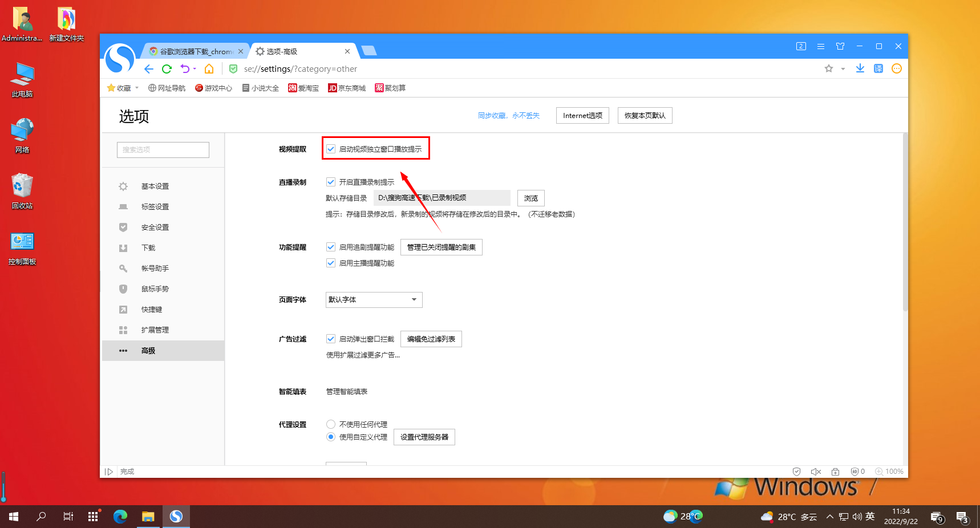
Task: Open the main menu hamburger icon
Action: click(x=821, y=46)
